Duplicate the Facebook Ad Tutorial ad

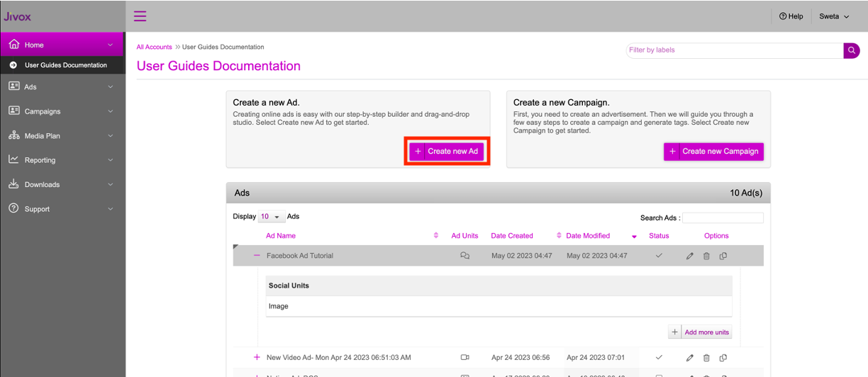723,256
